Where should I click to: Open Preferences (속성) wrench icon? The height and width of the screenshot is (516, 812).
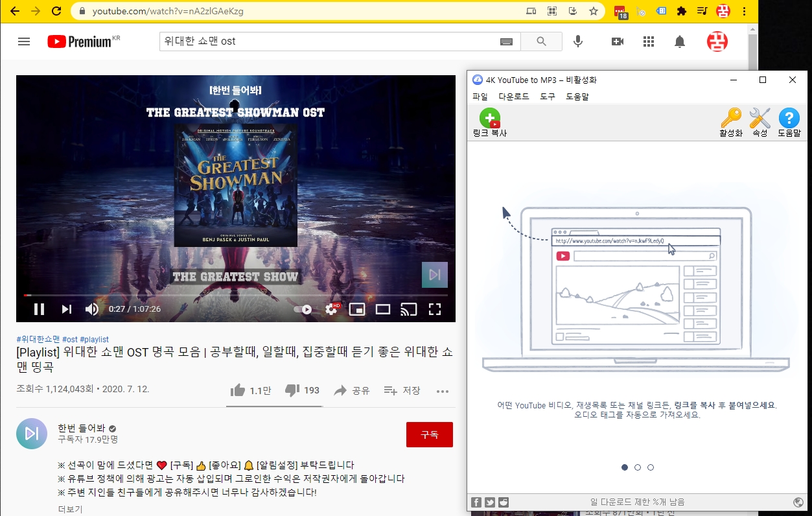point(760,118)
